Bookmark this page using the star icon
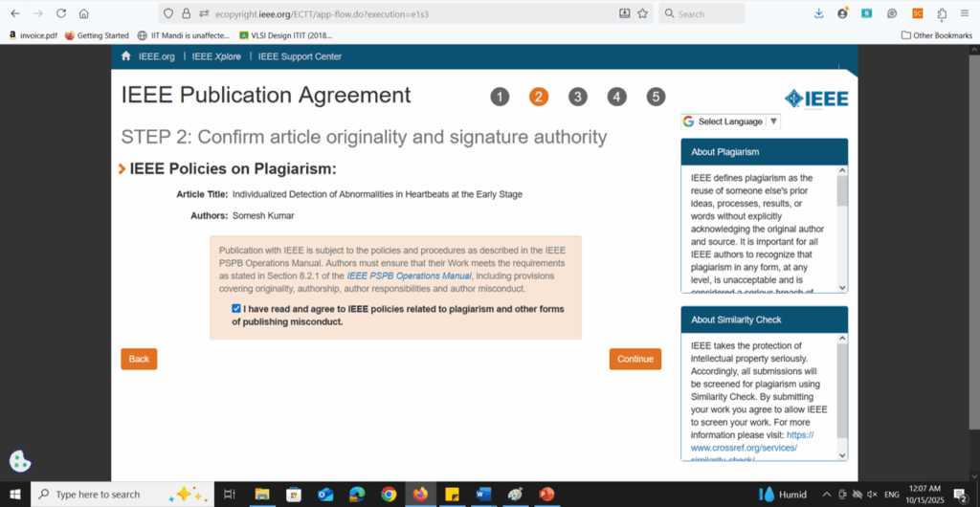980x507 pixels. tap(643, 13)
